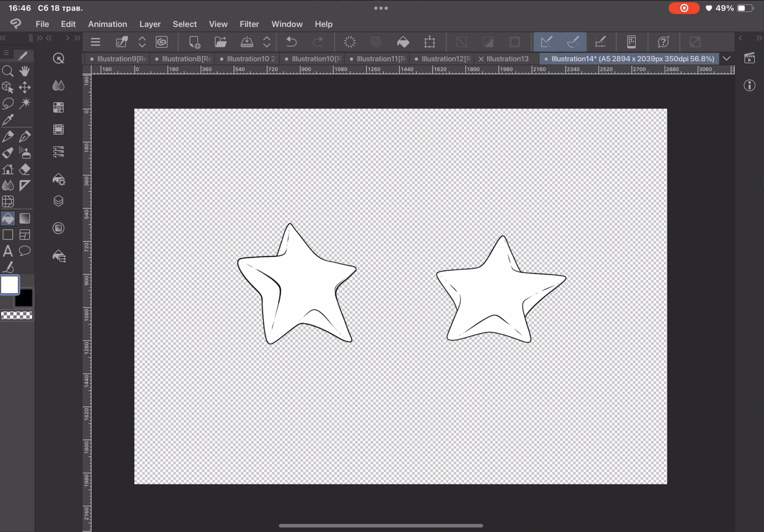Expand the canvas tab list chevron
Screen dimensions: 764x532
click(726, 58)
